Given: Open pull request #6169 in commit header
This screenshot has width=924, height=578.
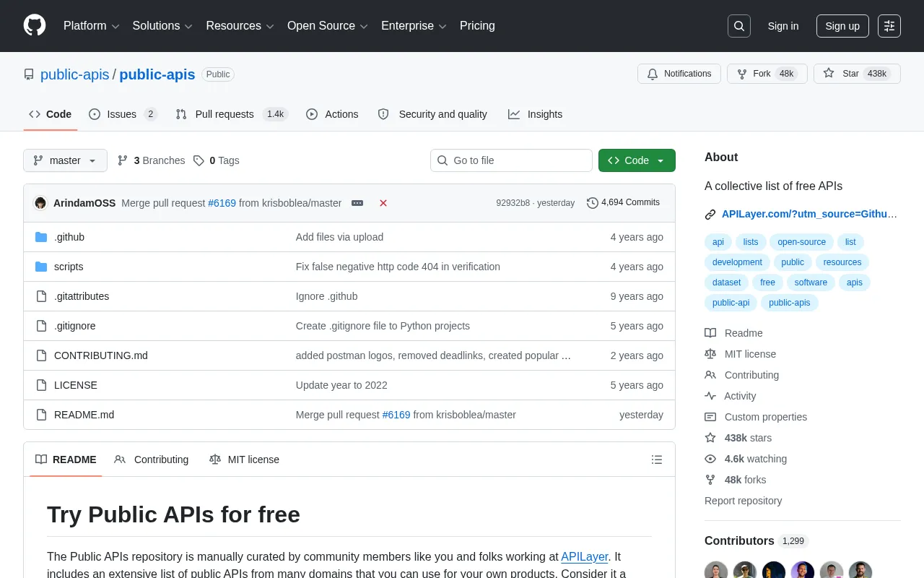Looking at the screenshot, I should [222, 203].
